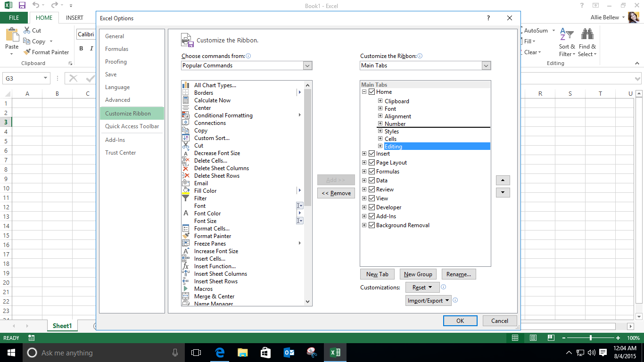Pick the Freeze Panes command icon
This screenshot has height=362, width=644.
186,244
